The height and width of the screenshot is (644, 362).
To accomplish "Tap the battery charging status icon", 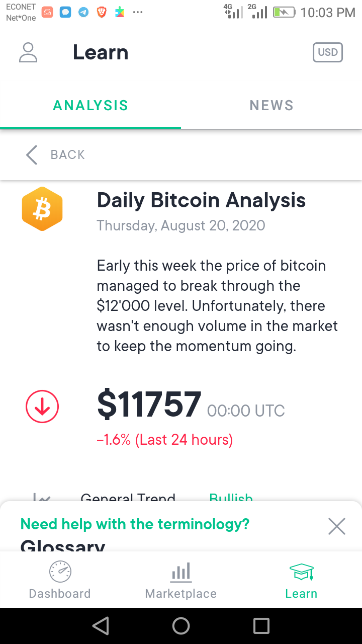I will tap(284, 13).
